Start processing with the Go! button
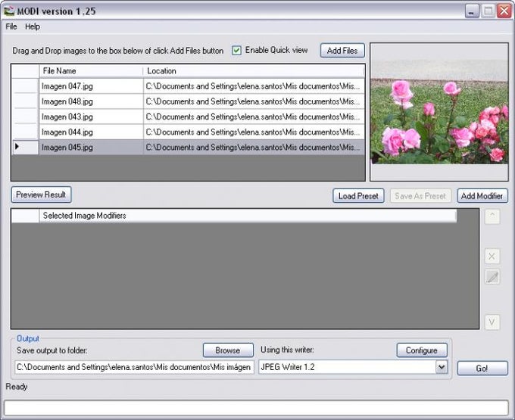The image size is (515, 420). [x=482, y=368]
